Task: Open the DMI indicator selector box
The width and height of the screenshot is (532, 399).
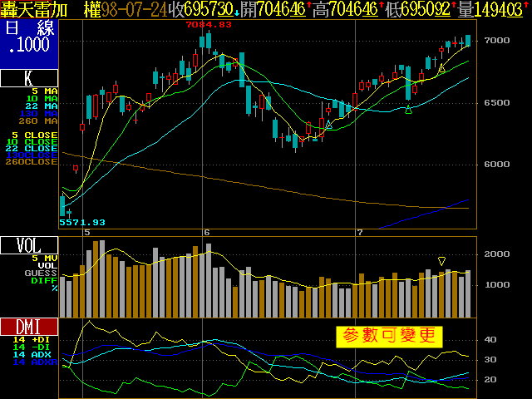Action: (x=29, y=327)
